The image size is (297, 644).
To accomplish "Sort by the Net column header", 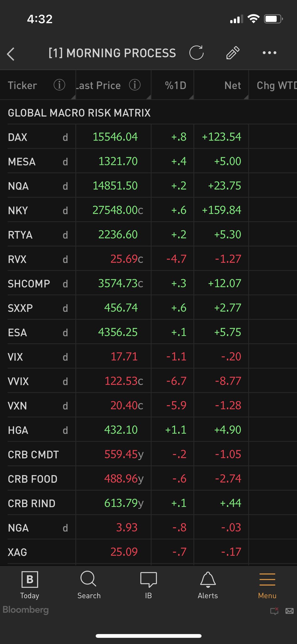I will click(x=232, y=85).
